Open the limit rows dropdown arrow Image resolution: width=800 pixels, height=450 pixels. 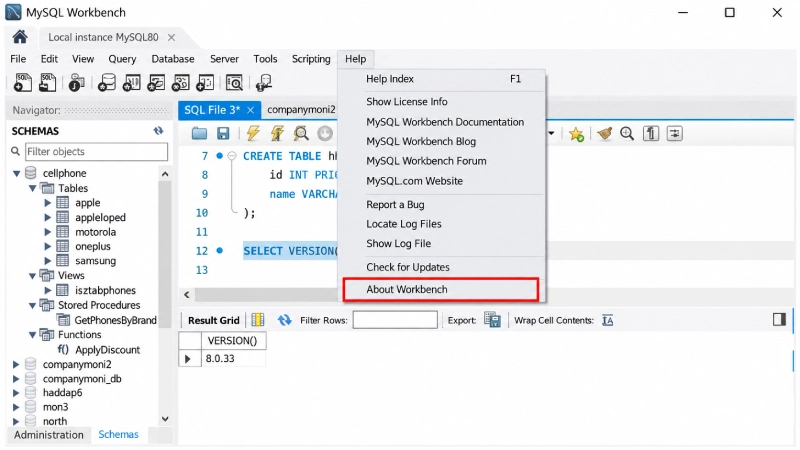click(x=551, y=134)
